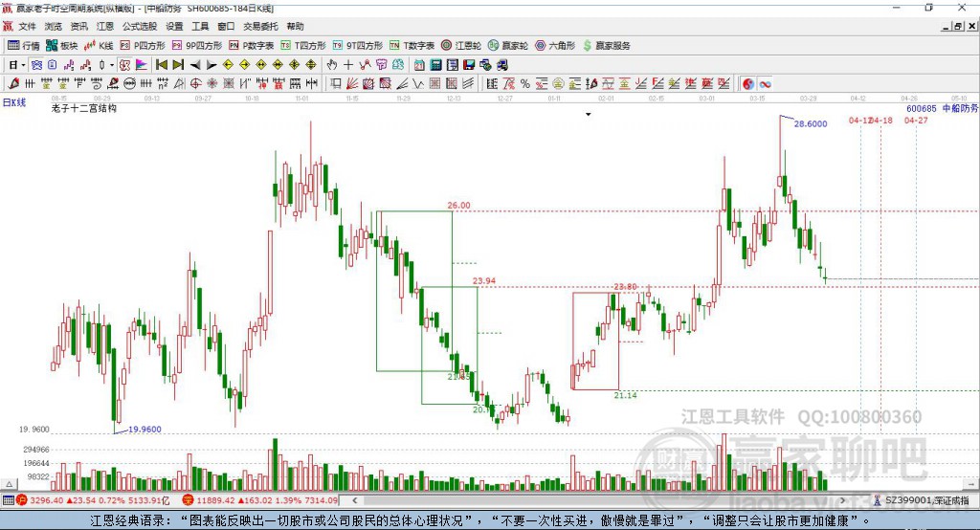
Task: Open the 浏览 menu
Action: tap(54, 26)
